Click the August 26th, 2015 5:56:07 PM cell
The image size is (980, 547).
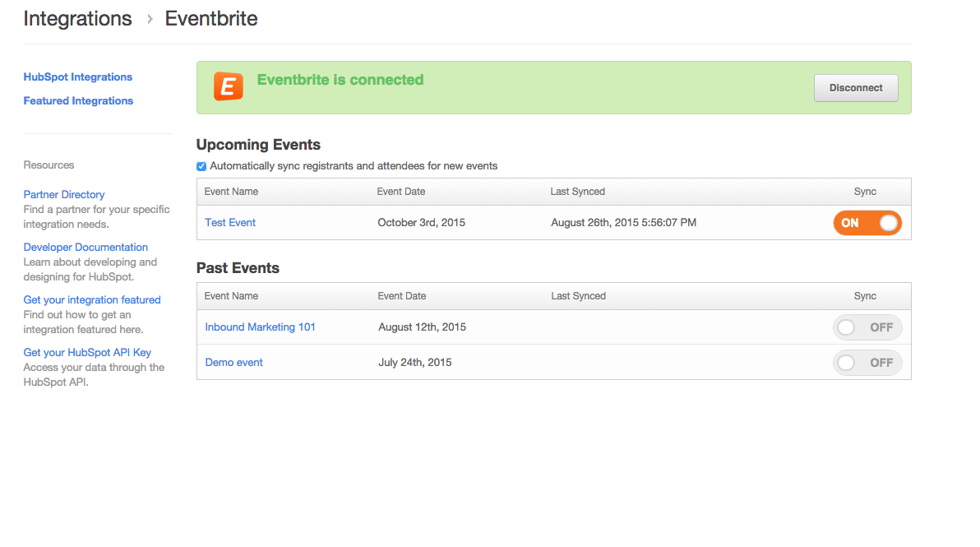[624, 223]
